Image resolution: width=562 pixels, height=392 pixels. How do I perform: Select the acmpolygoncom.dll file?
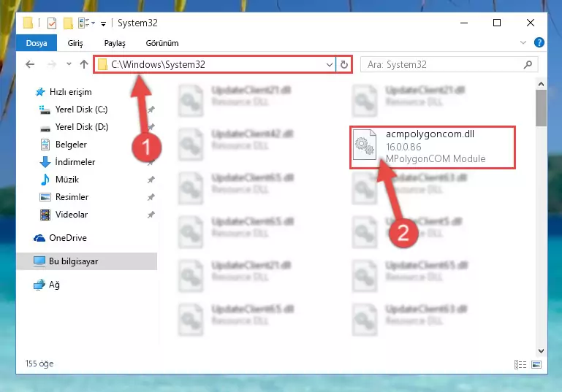[x=433, y=147]
